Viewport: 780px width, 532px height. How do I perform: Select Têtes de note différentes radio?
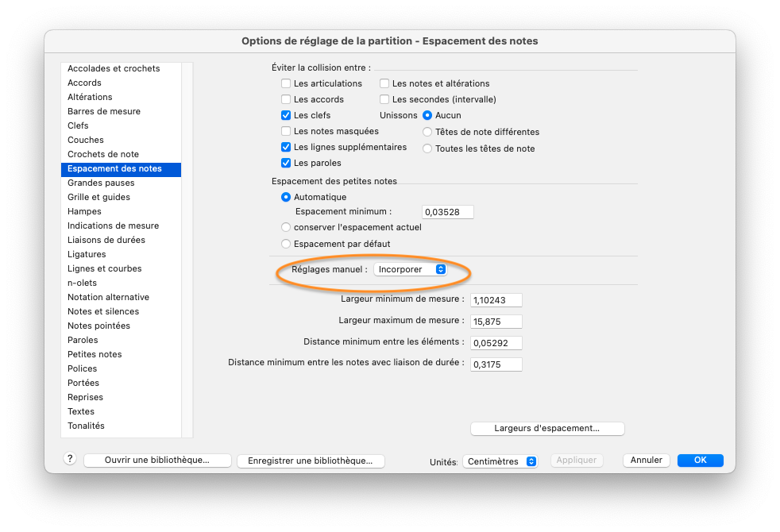(427, 132)
